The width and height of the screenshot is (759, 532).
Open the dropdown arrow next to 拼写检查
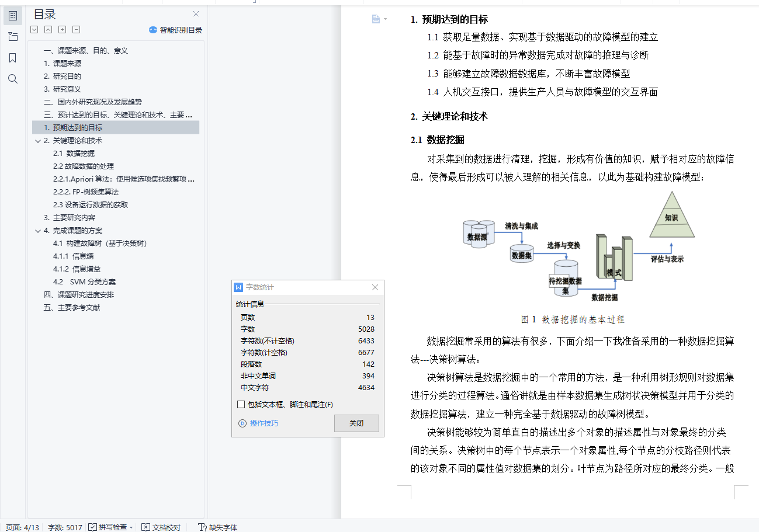point(131,527)
